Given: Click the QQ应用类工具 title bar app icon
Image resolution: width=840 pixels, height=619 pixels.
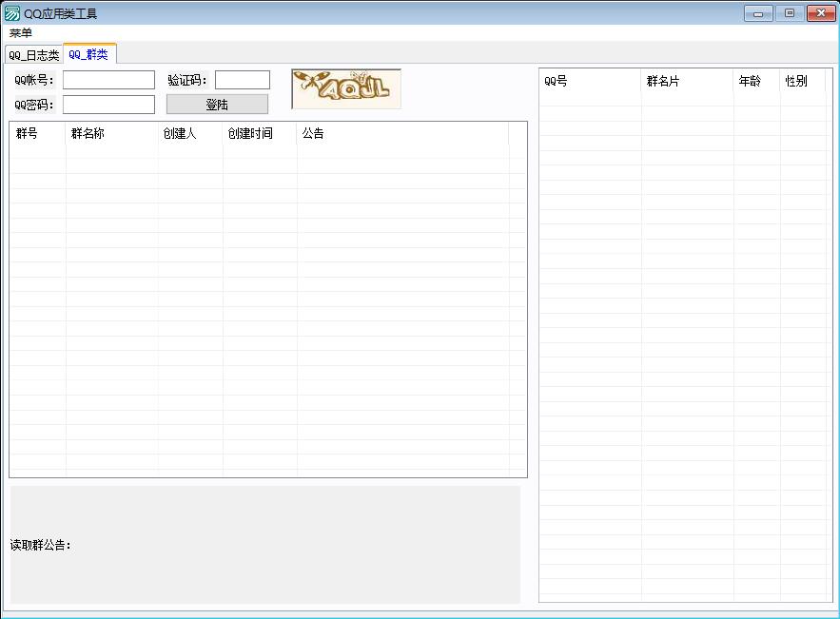Looking at the screenshot, I should coord(11,13).
